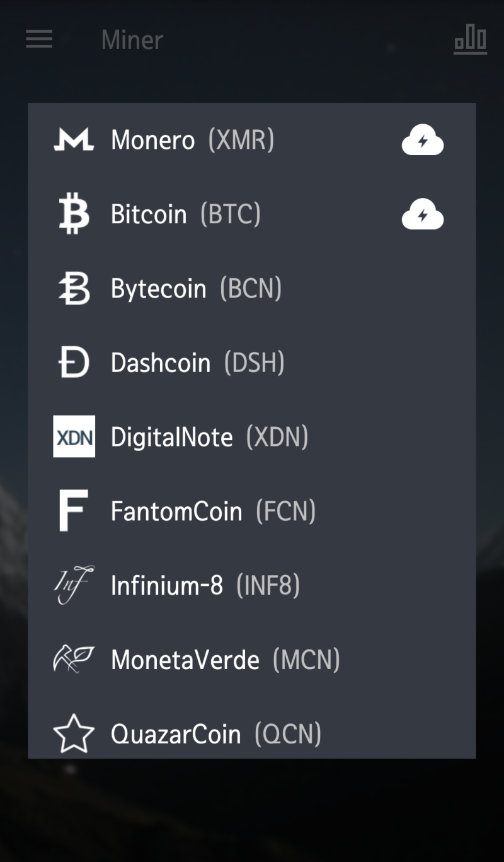This screenshot has height=862, width=504.
Task: Click the MonetaVerde leaf logo icon
Action: click(74, 660)
